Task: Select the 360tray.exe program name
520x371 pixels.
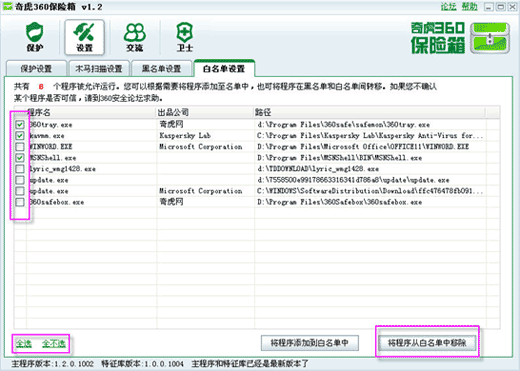Action: coord(51,125)
